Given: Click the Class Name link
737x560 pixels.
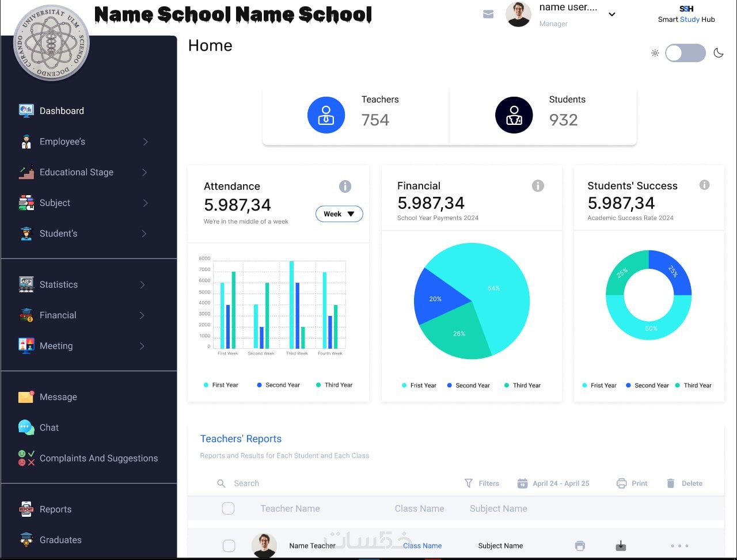Looking at the screenshot, I should coord(423,546).
